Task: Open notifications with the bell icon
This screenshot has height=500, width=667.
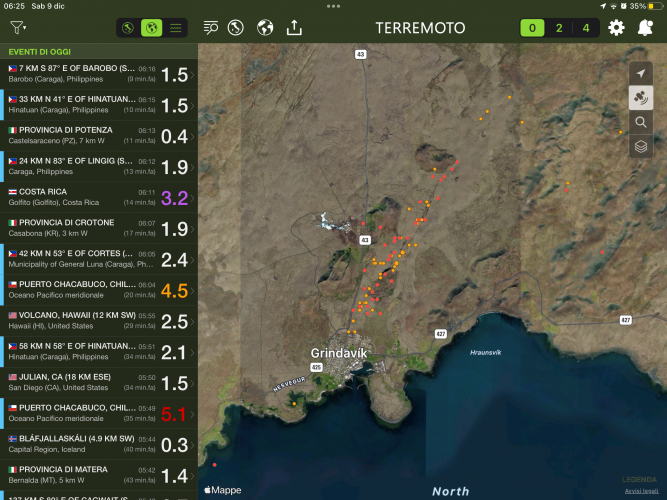Action: click(645, 28)
